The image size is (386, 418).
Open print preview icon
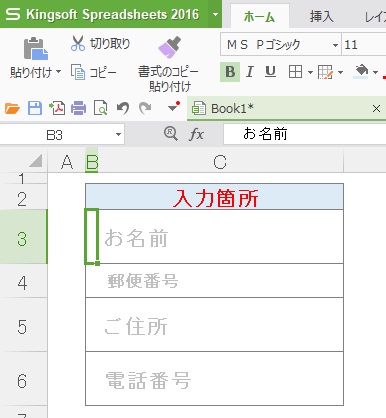pos(100,108)
